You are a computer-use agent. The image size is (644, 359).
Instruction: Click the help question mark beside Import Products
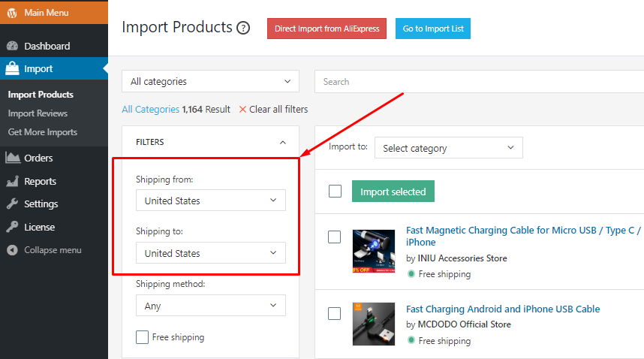tap(243, 28)
